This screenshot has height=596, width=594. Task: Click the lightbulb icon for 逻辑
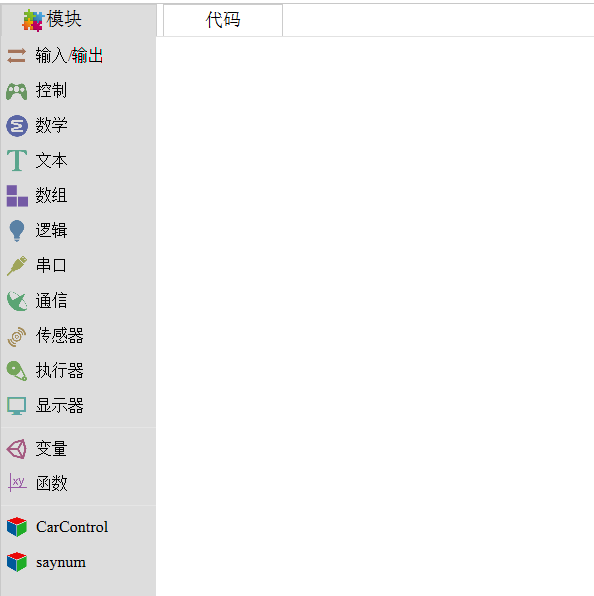pos(17,231)
